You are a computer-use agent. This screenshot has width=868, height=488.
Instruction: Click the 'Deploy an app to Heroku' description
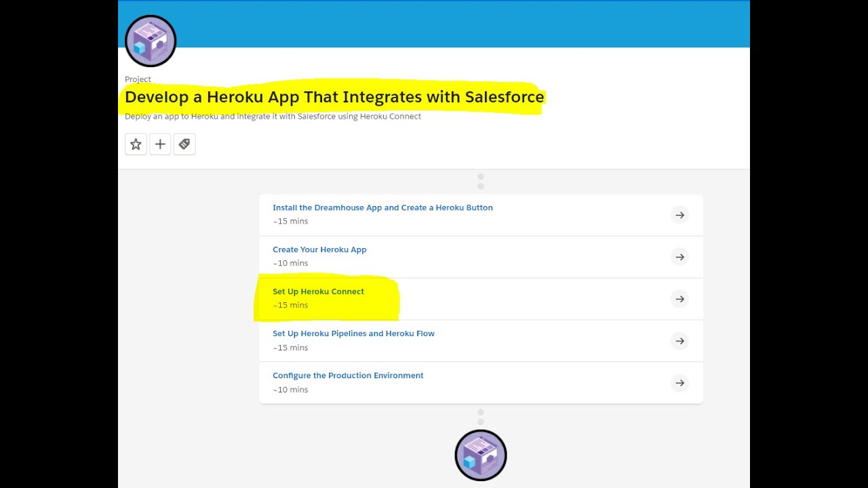pos(273,117)
